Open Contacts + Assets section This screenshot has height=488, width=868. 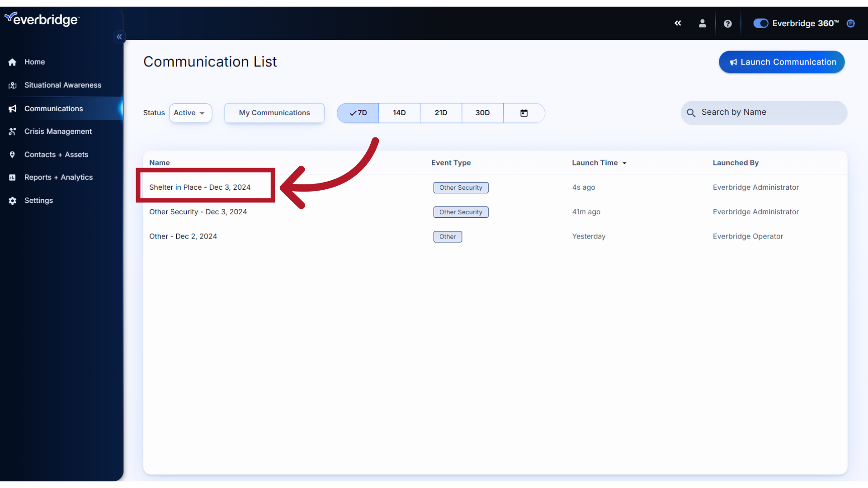tap(56, 155)
